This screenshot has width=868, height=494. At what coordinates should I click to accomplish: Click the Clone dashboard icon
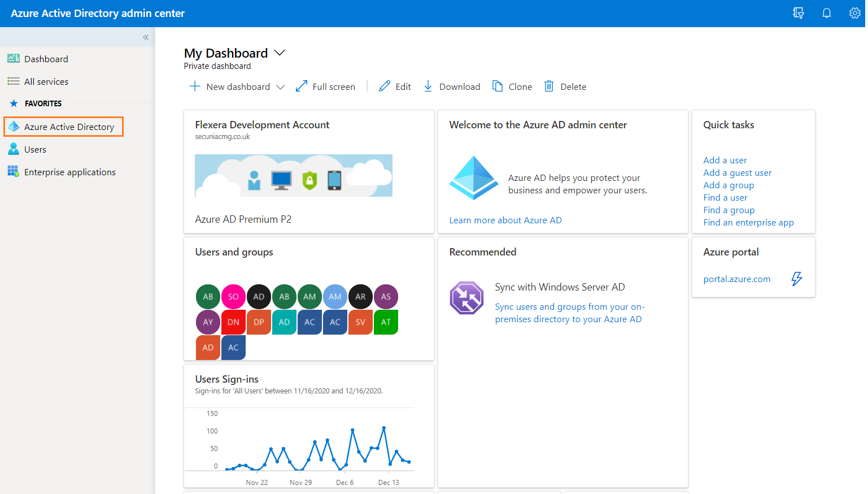(x=498, y=86)
